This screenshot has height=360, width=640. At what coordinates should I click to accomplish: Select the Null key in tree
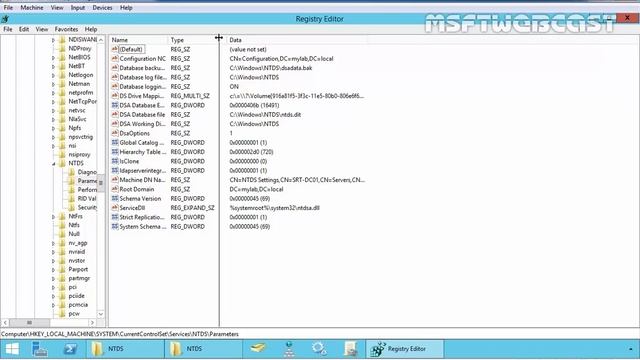74,234
